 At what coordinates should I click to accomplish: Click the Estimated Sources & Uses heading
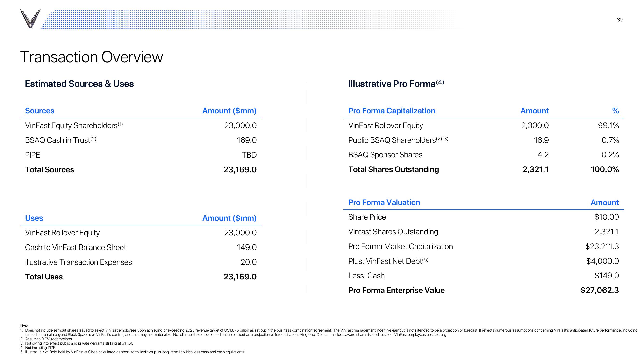(79, 84)
